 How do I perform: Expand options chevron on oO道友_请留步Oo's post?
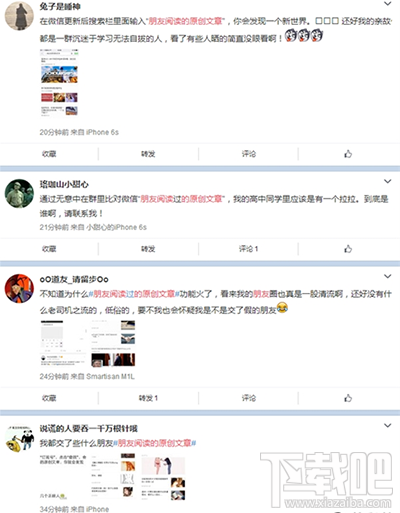tap(387, 276)
